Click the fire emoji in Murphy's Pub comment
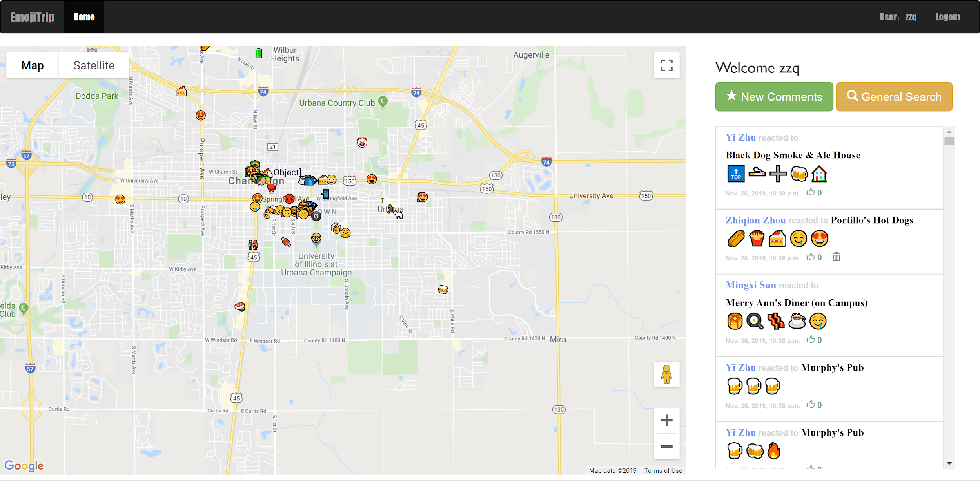 tap(773, 451)
